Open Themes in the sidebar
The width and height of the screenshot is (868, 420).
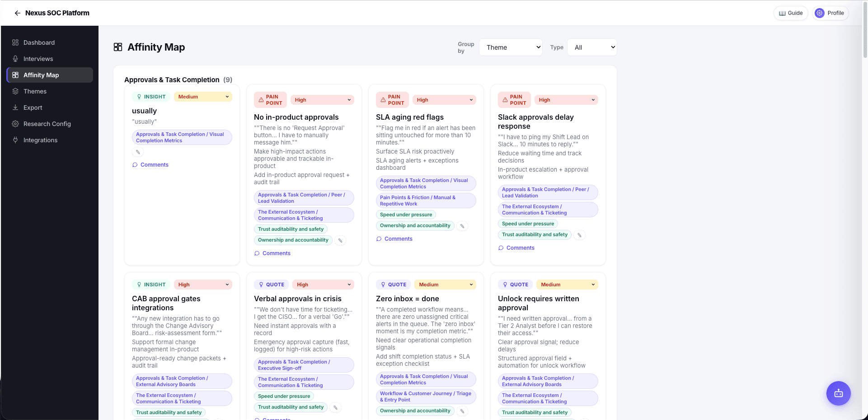(x=50, y=91)
